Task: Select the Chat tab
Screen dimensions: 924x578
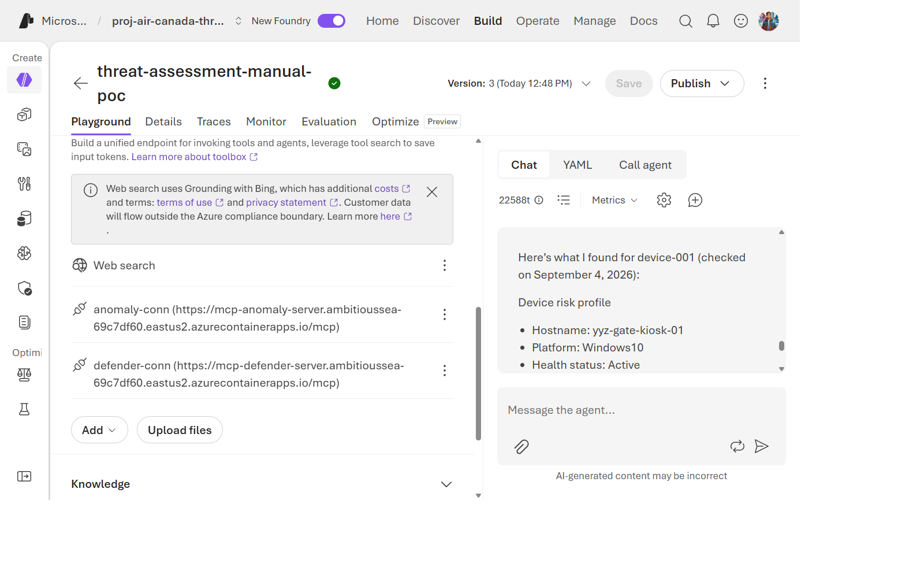Action: point(524,165)
